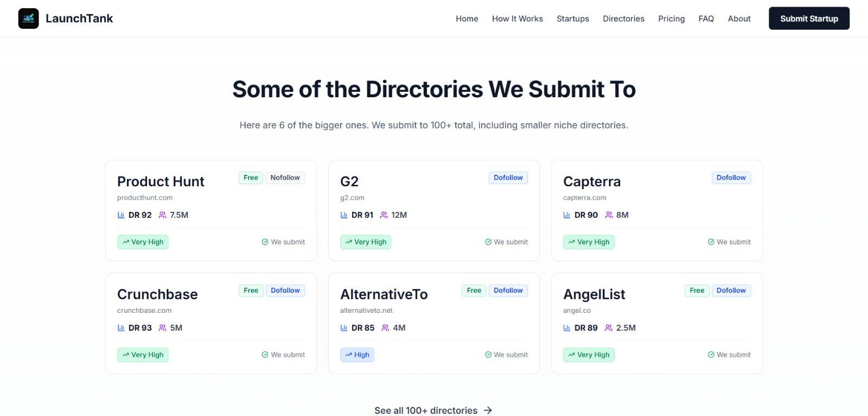Click the High badge on AlternativeTo
The image size is (868, 416).
point(357,355)
